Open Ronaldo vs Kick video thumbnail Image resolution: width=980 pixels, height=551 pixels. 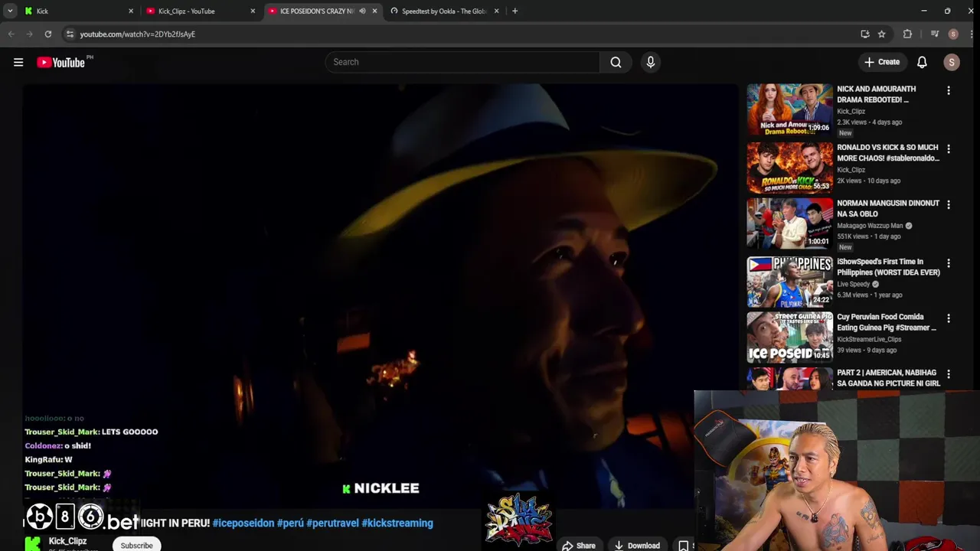[789, 168]
